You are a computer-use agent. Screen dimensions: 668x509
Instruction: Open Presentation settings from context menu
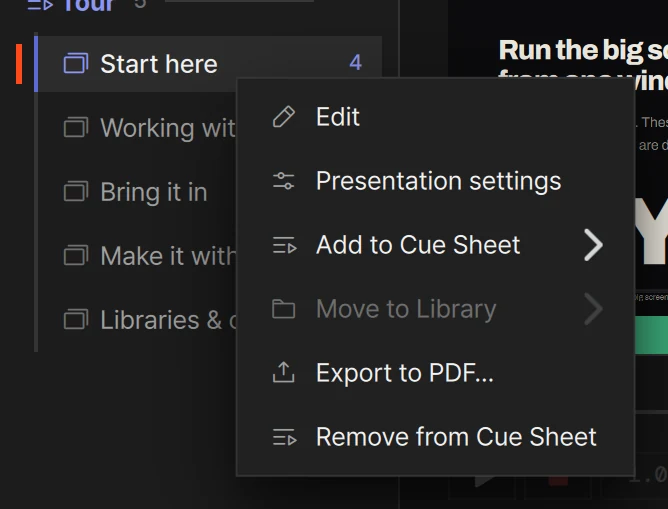tap(435, 181)
